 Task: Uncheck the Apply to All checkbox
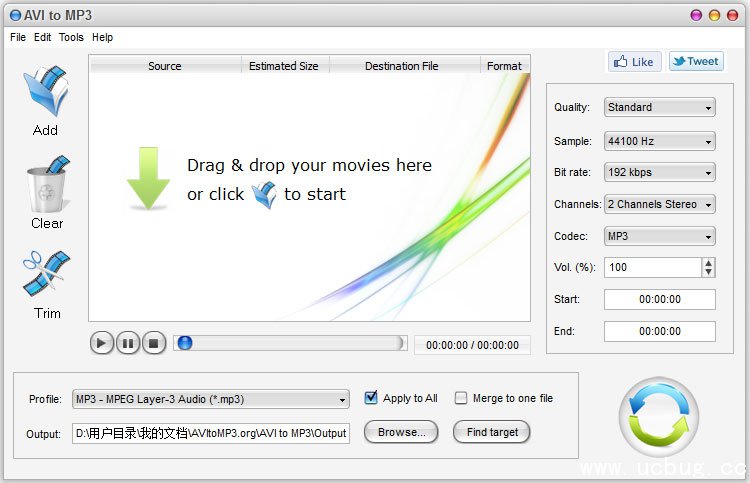[x=372, y=398]
